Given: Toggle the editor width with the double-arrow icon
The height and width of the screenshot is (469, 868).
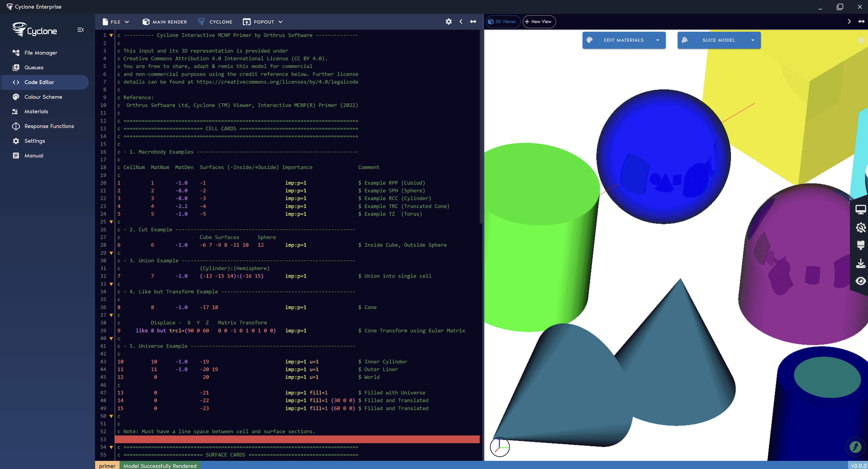Looking at the screenshot, I should pos(473,22).
